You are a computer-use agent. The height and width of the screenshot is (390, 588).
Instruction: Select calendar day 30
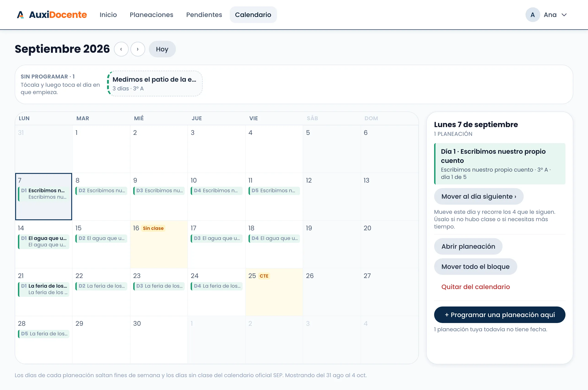(159, 340)
